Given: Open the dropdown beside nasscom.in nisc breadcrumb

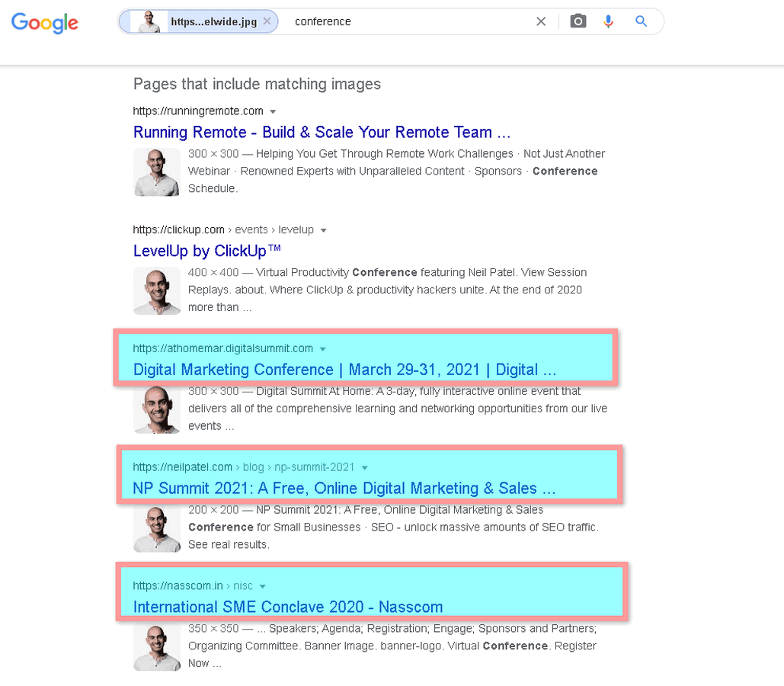Looking at the screenshot, I should 263,586.
